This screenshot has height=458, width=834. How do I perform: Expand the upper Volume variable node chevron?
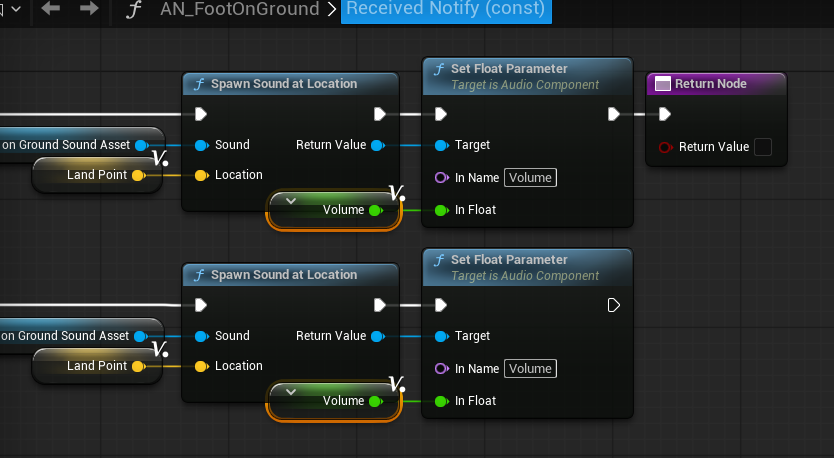[x=291, y=200]
